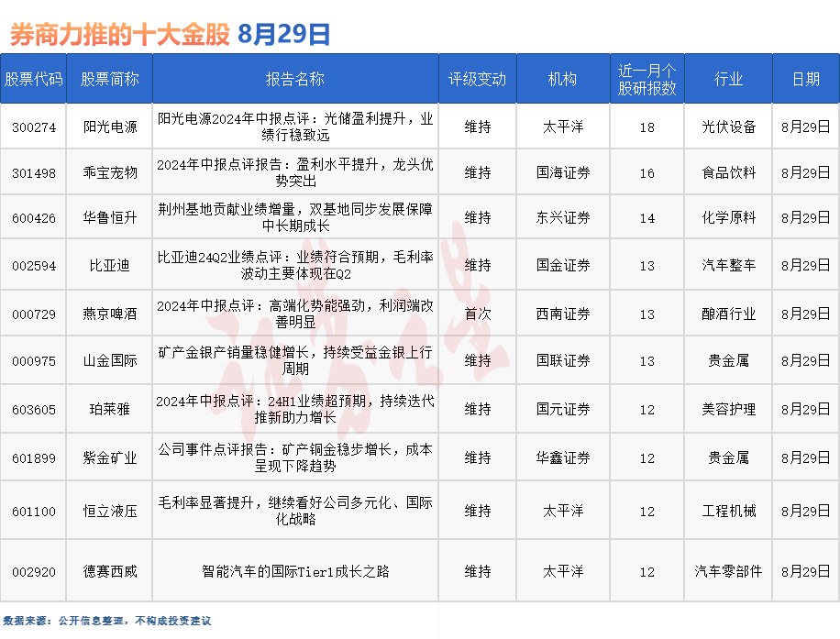Click the 行业 column header

728,79
